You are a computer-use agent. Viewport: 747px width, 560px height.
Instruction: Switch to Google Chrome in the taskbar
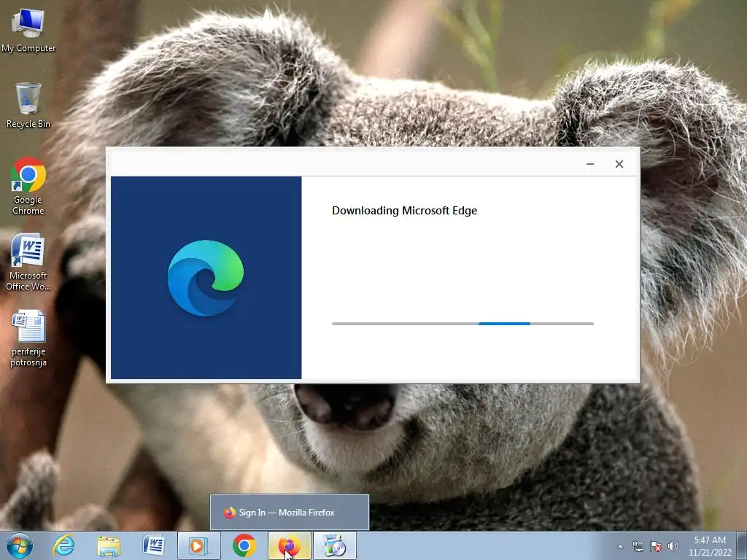pos(244,545)
